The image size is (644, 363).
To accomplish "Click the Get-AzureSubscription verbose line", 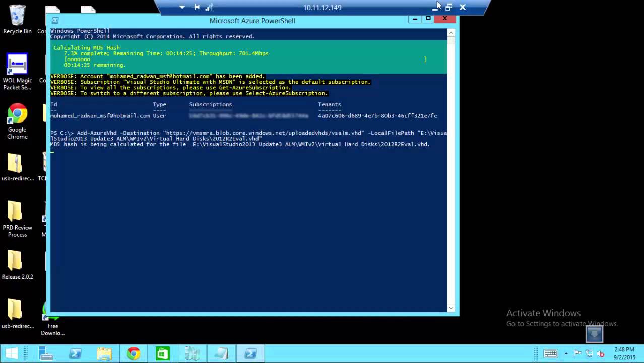I will click(x=170, y=88).
